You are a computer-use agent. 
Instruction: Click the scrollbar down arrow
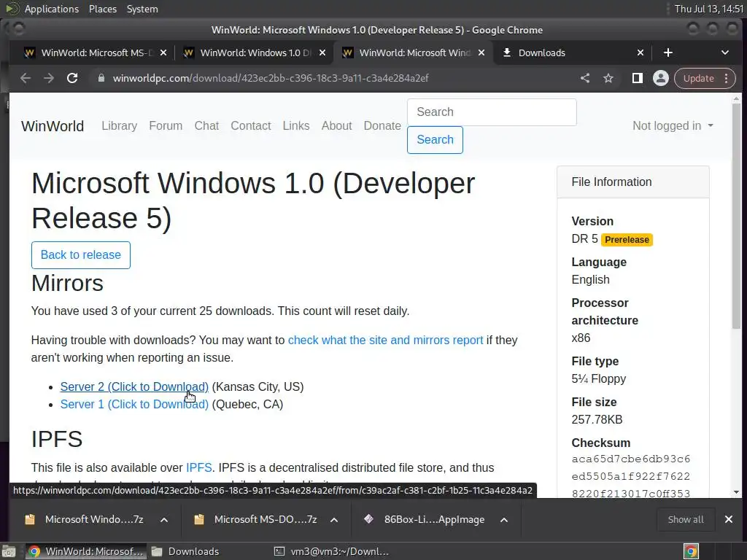[x=736, y=492]
